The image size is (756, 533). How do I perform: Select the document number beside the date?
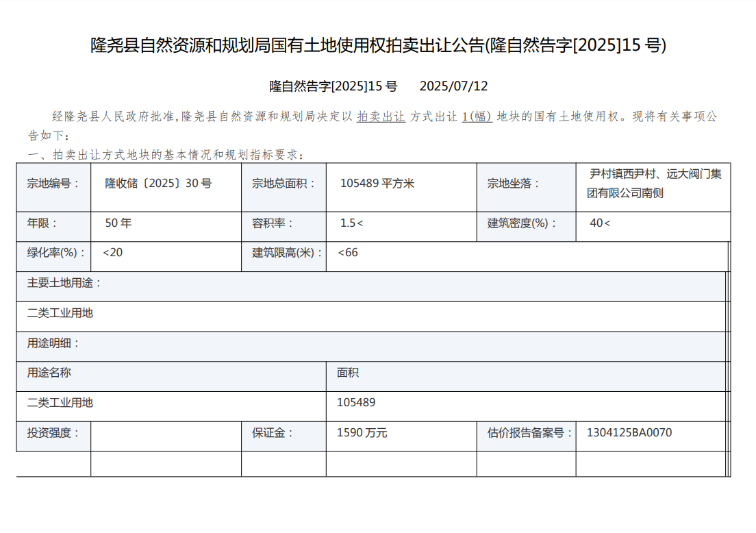[333, 86]
